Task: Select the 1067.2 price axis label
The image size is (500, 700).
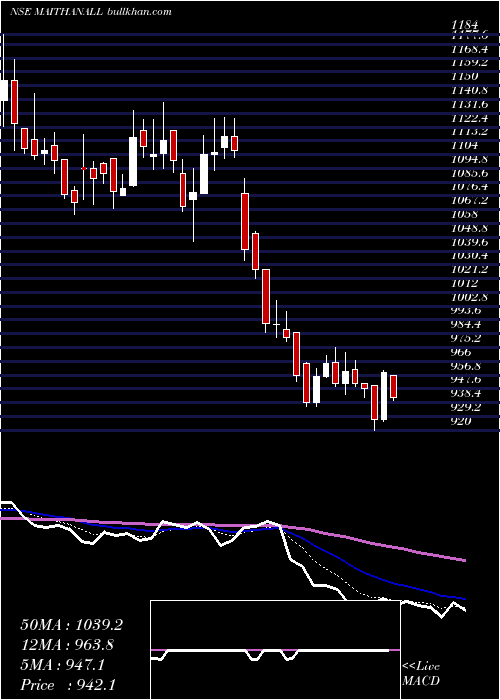Action: point(469,200)
